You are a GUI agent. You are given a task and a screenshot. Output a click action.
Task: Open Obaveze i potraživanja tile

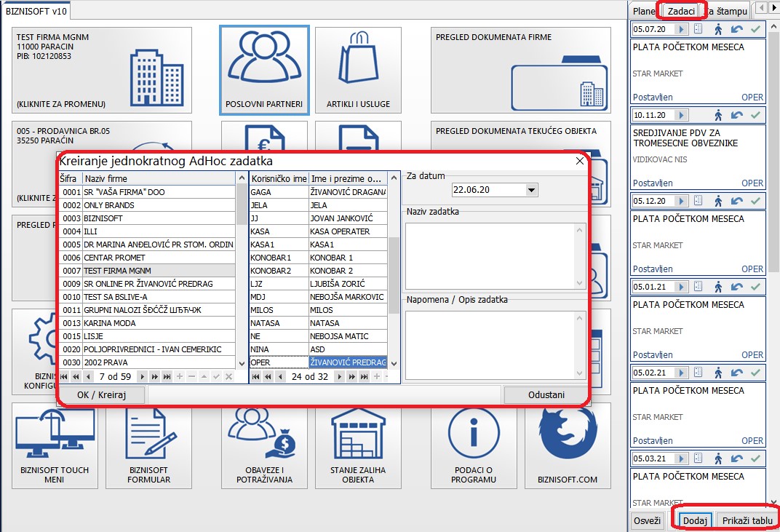tap(264, 445)
